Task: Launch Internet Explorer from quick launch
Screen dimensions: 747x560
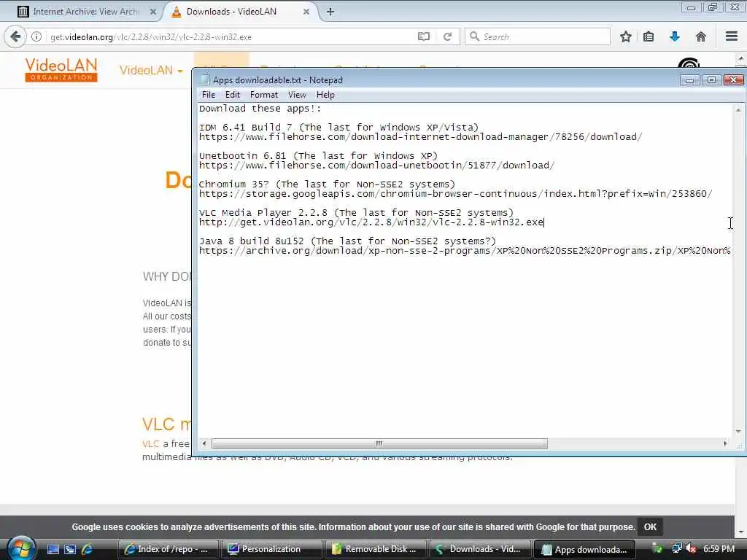Action: point(88,549)
